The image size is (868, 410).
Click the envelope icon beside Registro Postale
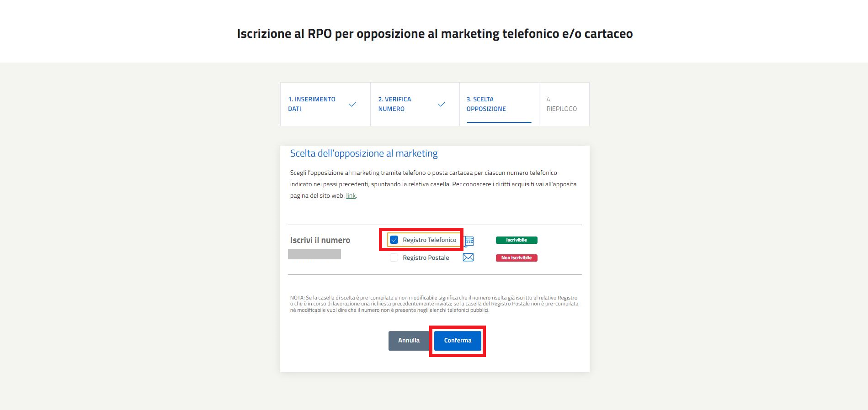pyautogui.click(x=468, y=258)
